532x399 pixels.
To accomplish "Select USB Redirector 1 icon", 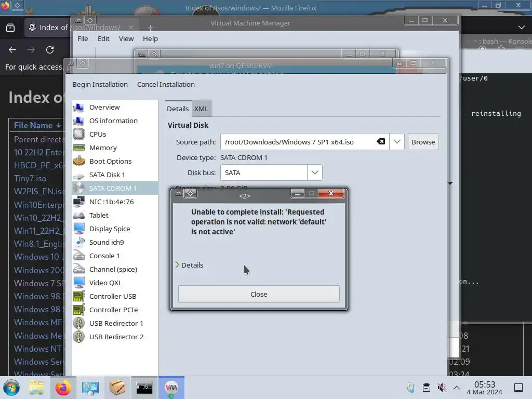I will [79, 323].
